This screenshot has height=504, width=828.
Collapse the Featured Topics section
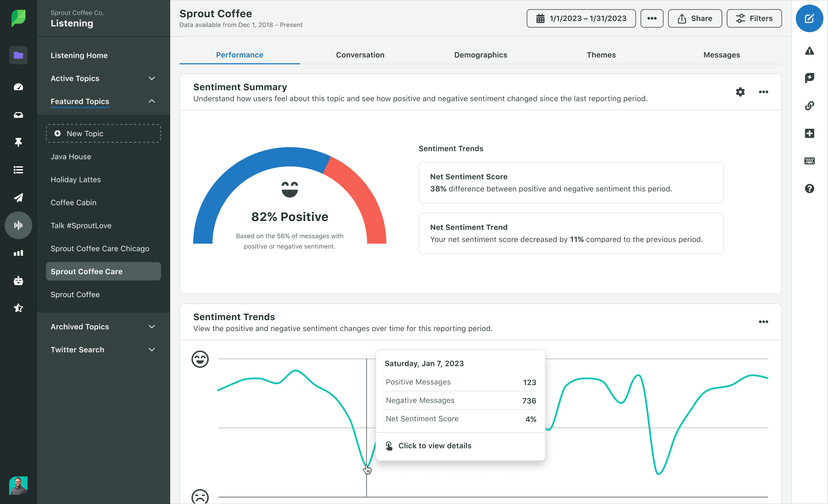pos(152,101)
